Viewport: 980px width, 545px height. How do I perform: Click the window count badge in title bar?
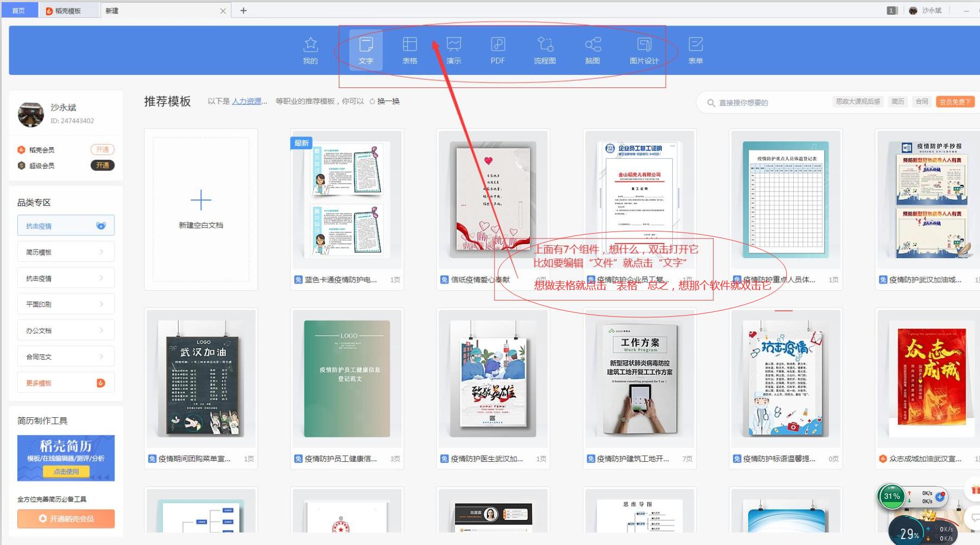(x=892, y=10)
